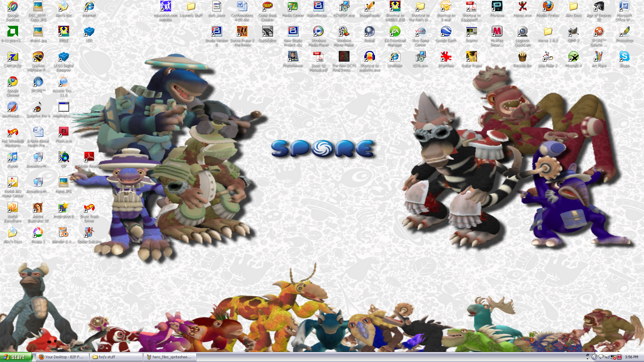Image resolution: width=644 pixels, height=362 pixels.
Task: Open the Shortcut to audacity.exe
Action: tap(369, 57)
